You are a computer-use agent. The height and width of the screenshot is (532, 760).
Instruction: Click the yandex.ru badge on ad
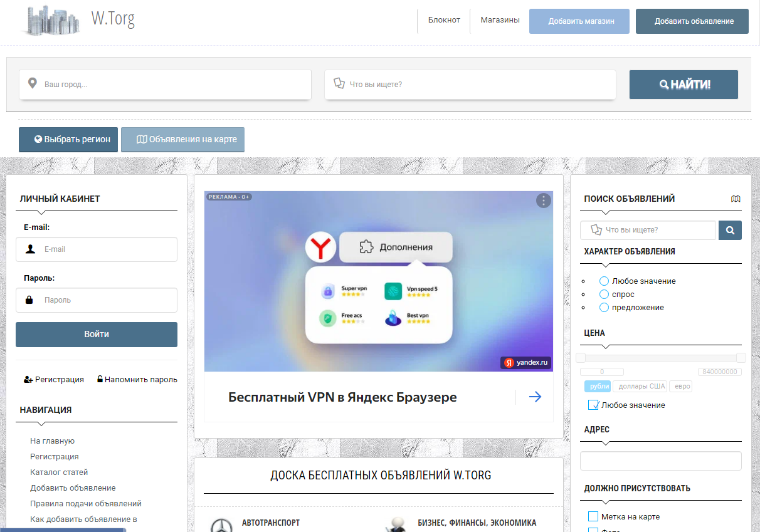(525, 362)
